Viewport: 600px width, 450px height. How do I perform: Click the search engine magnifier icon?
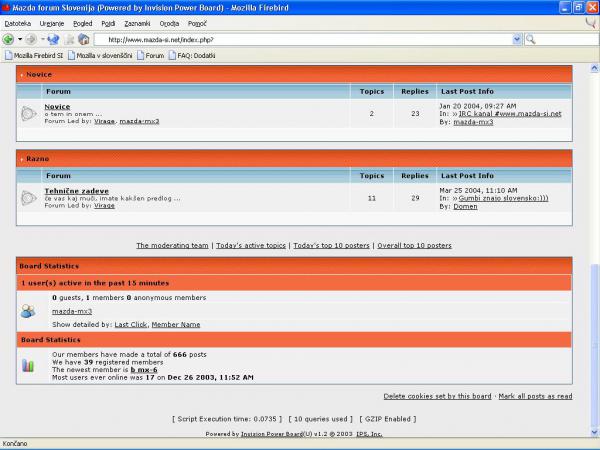click(x=530, y=39)
